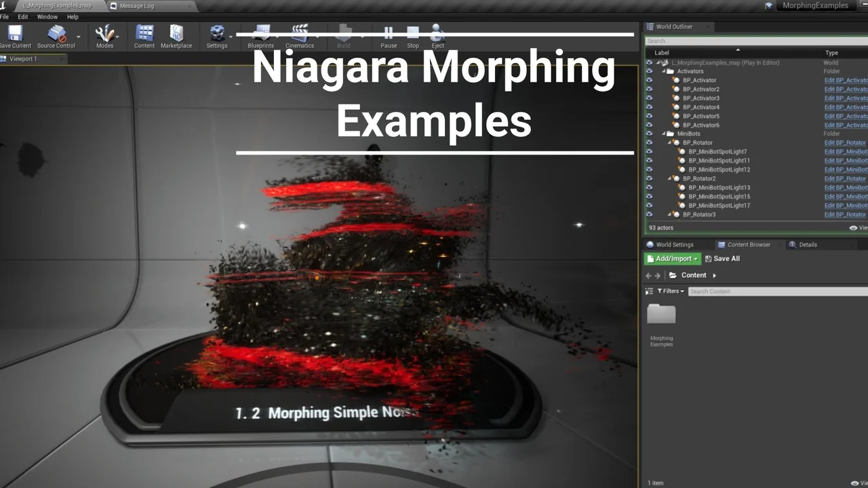Click the green Add/Import button
868x488 pixels.
(x=671, y=258)
